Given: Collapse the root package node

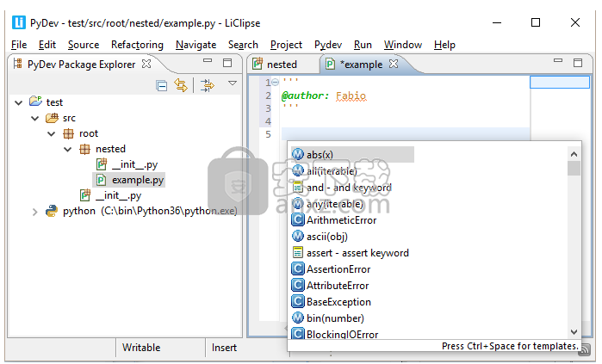Looking at the screenshot, I should pyautogui.click(x=52, y=134).
